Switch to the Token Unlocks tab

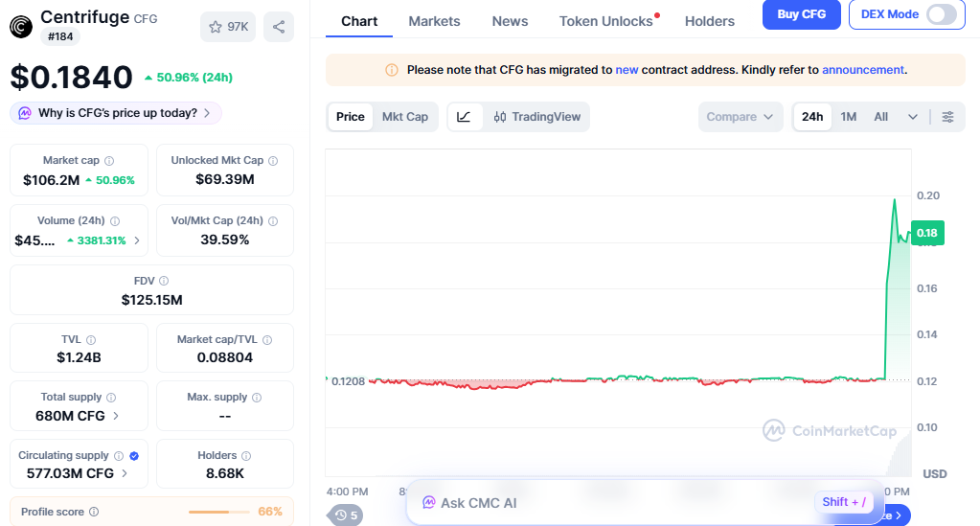tap(606, 21)
